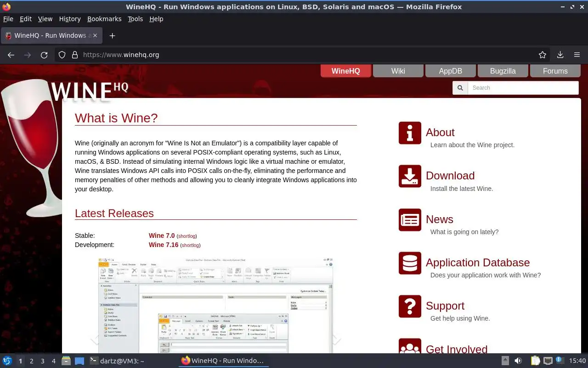This screenshot has height=368, width=588.
Task: Open the tracking protection shield icon
Action: (x=62, y=55)
